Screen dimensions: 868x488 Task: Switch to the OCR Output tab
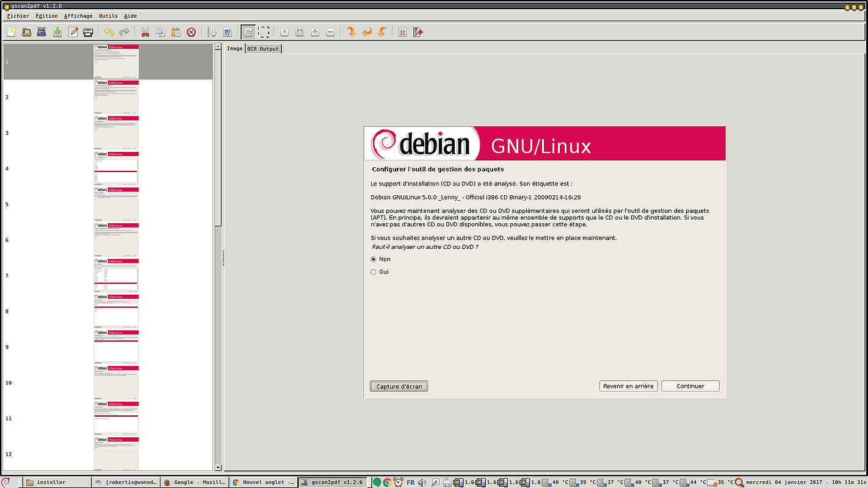[x=262, y=49]
